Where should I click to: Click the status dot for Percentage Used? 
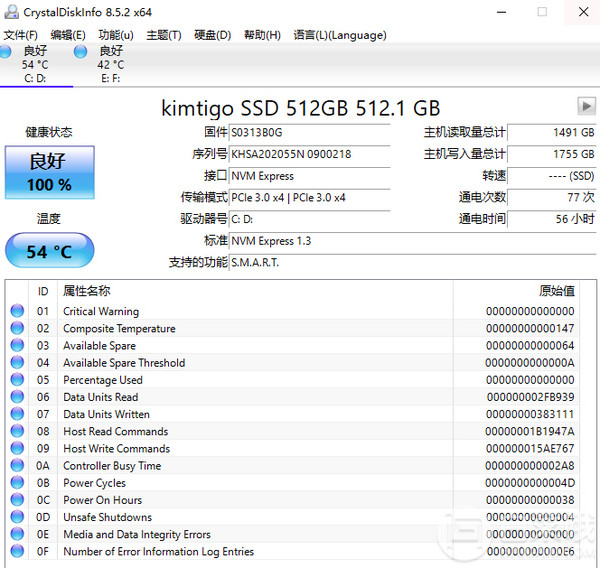[17, 379]
